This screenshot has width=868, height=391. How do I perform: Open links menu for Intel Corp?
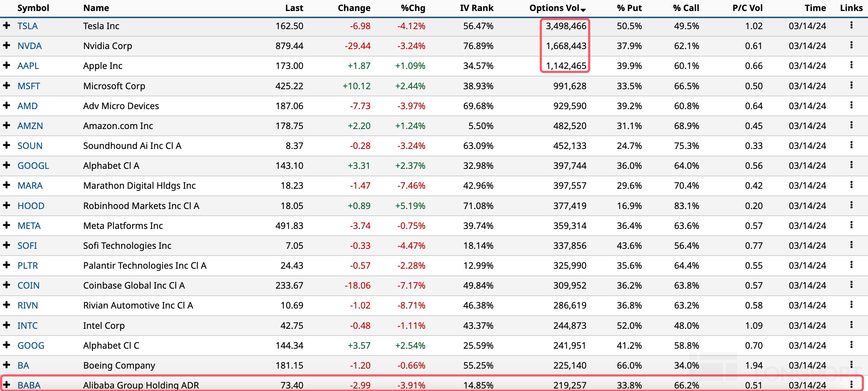coord(851,325)
